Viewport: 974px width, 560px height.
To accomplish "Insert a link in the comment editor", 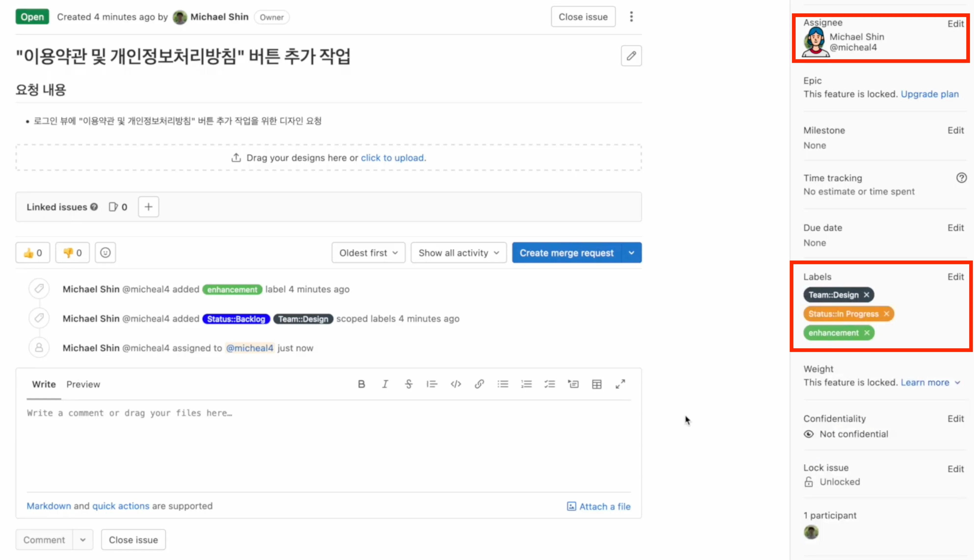I will pyautogui.click(x=479, y=383).
